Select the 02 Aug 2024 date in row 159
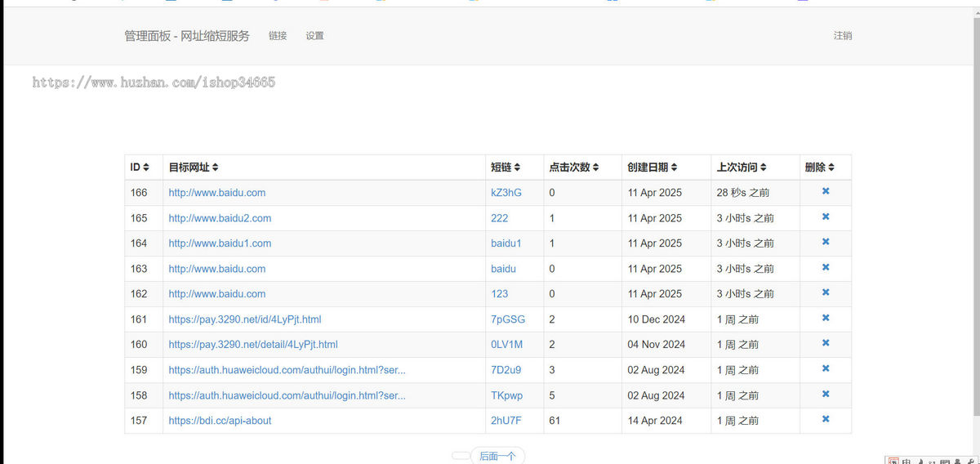This screenshot has height=464, width=980. point(666,370)
